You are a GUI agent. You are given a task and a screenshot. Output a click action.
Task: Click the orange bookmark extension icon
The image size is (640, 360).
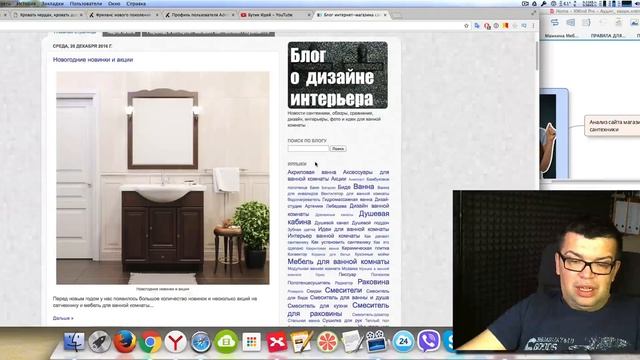pyautogui.click(x=506, y=26)
